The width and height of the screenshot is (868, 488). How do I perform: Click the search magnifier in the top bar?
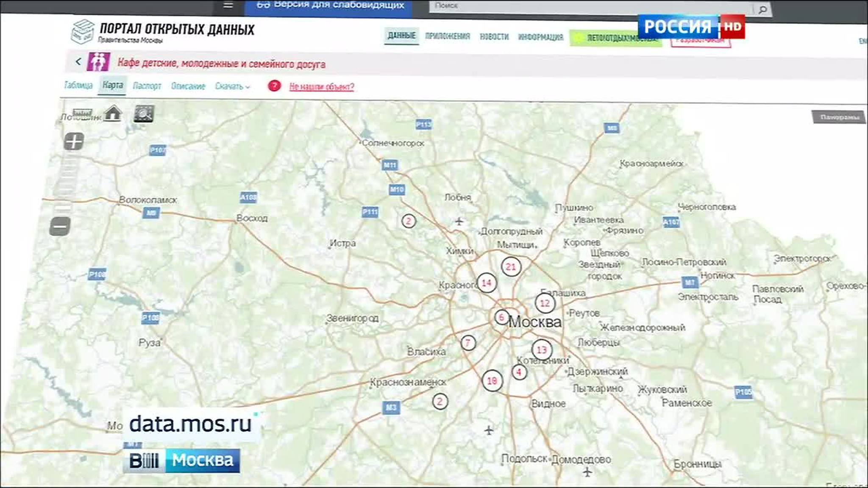pos(762,9)
